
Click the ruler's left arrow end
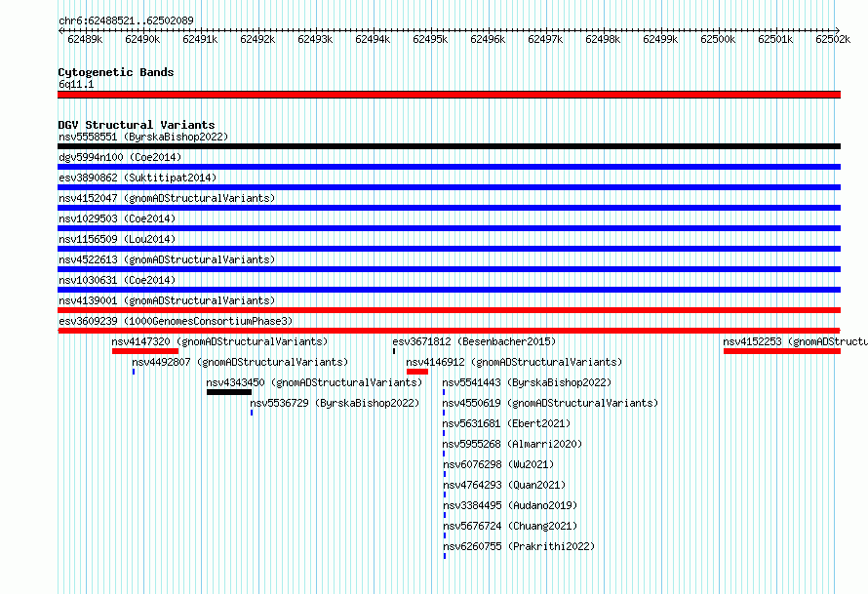pyautogui.click(x=60, y=30)
